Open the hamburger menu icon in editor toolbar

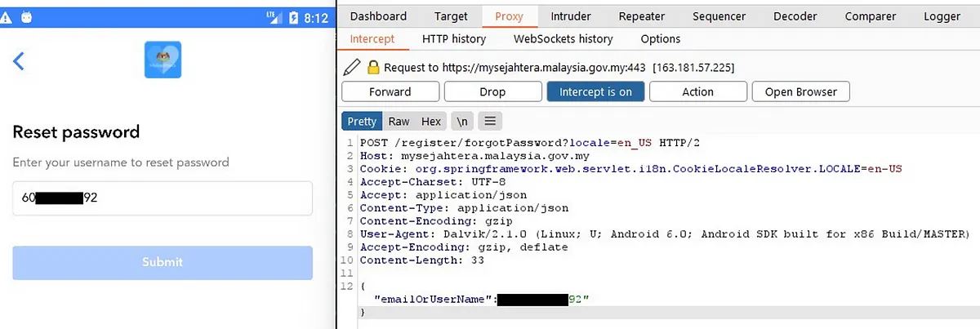(490, 121)
